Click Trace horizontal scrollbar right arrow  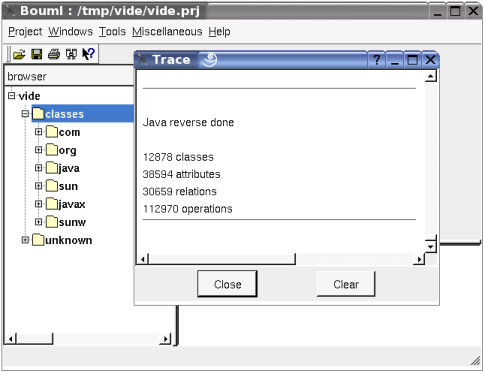click(419, 259)
